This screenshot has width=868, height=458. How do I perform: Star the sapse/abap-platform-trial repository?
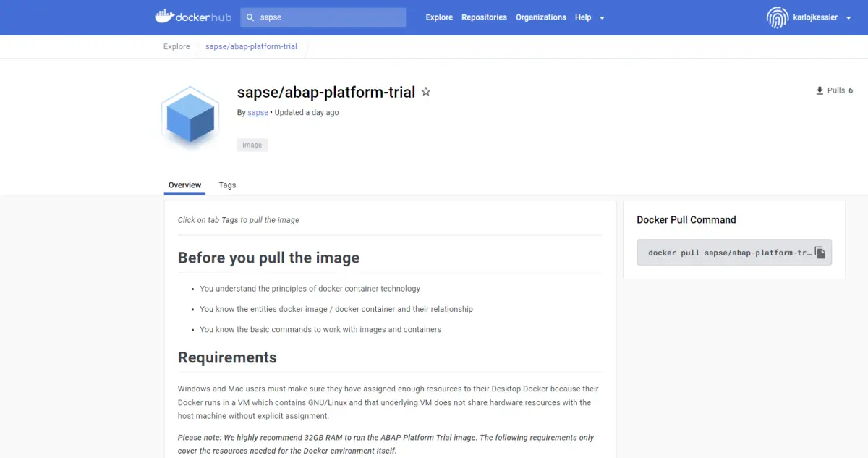coord(426,92)
